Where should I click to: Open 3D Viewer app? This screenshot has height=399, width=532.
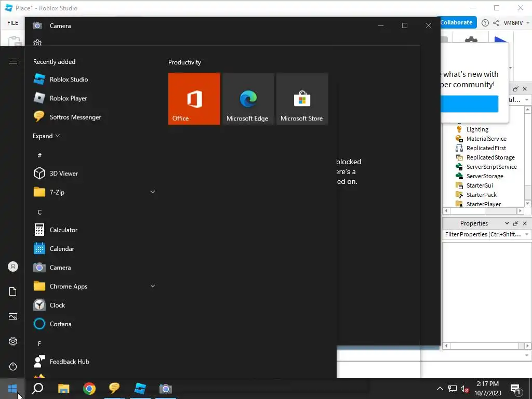(x=94, y=174)
